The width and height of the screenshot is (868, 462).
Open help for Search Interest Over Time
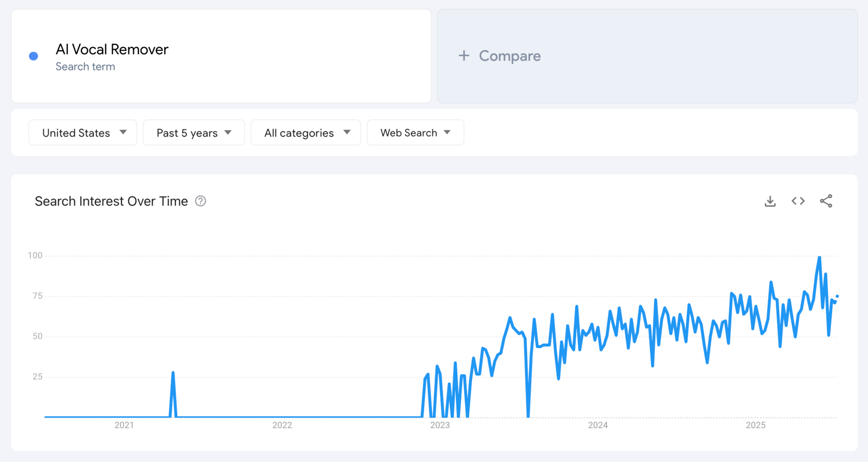pos(200,201)
